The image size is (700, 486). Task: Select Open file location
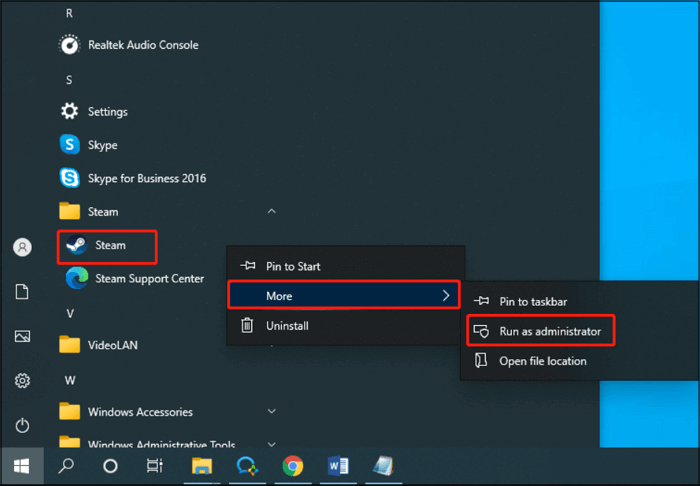point(543,361)
